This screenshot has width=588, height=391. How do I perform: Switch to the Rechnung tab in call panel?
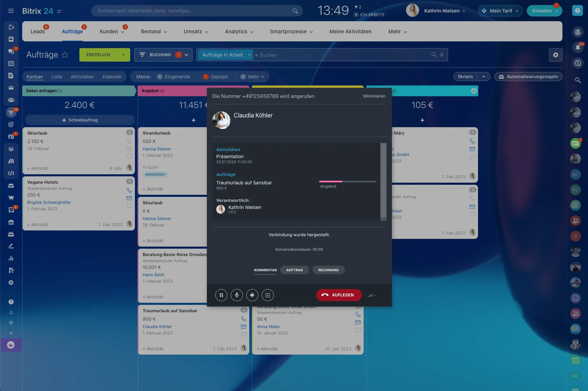coord(328,270)
